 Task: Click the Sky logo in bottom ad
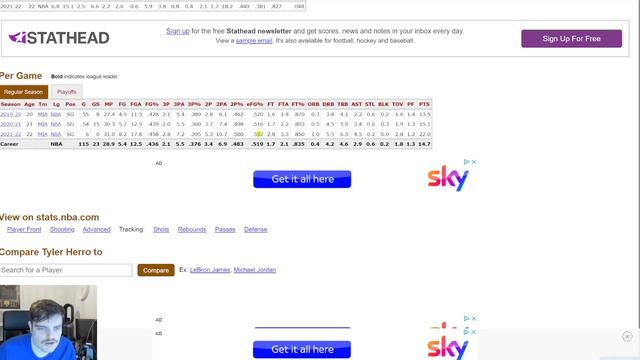(x=448, y=348)
